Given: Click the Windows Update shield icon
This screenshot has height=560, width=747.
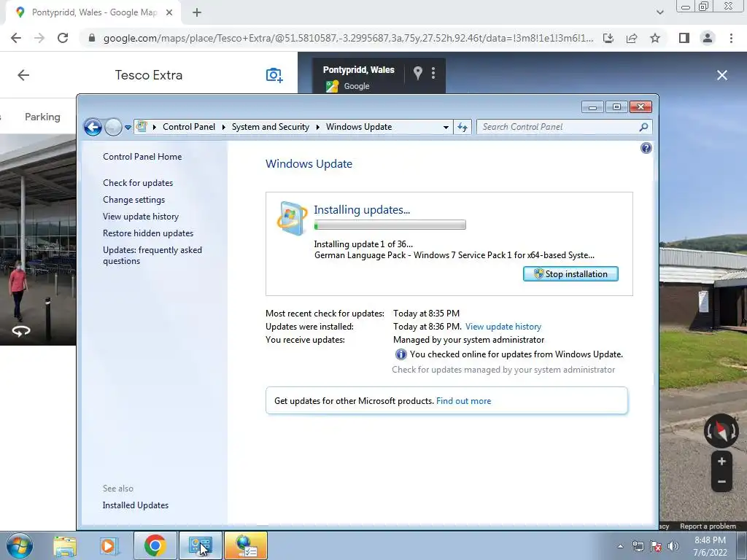Looking at the screenshot, I should [x=292, y=218].
